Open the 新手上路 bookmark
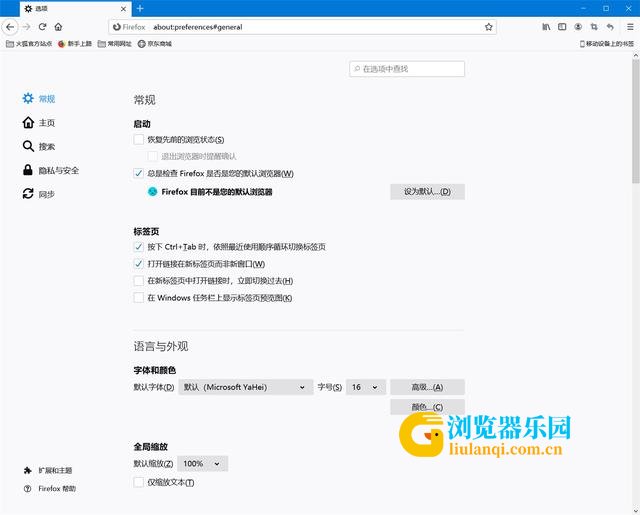The image size is (640, 515). tap(75, 44)
